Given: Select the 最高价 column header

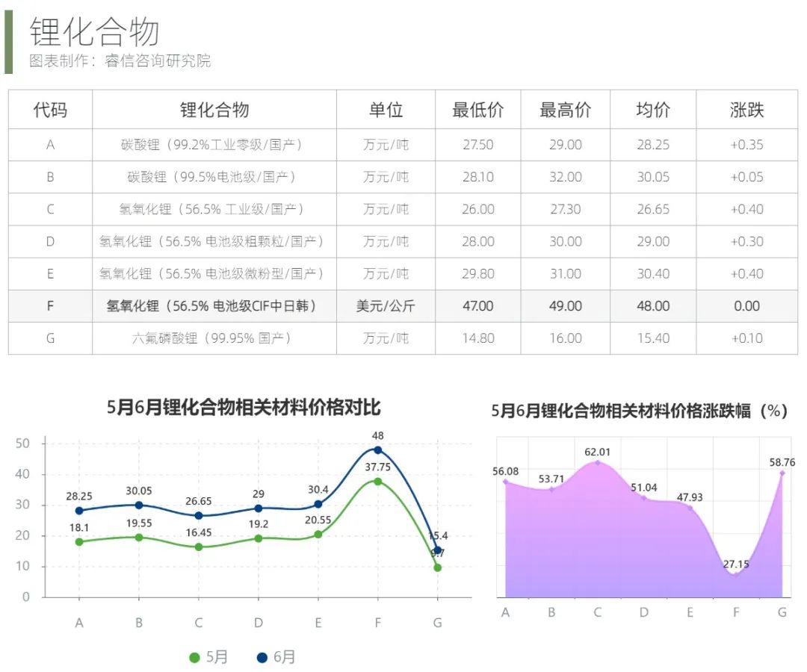Looking at the screenshot, I should [x=565, y=110].
